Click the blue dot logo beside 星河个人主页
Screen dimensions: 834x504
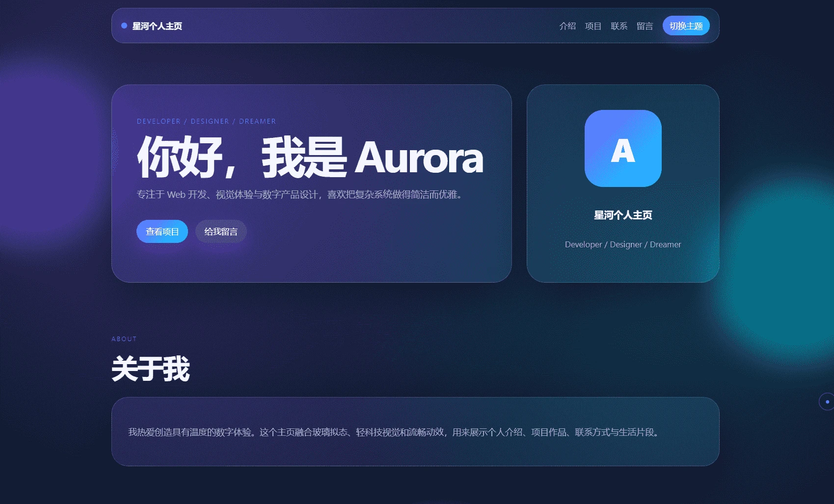coord(124,26)
